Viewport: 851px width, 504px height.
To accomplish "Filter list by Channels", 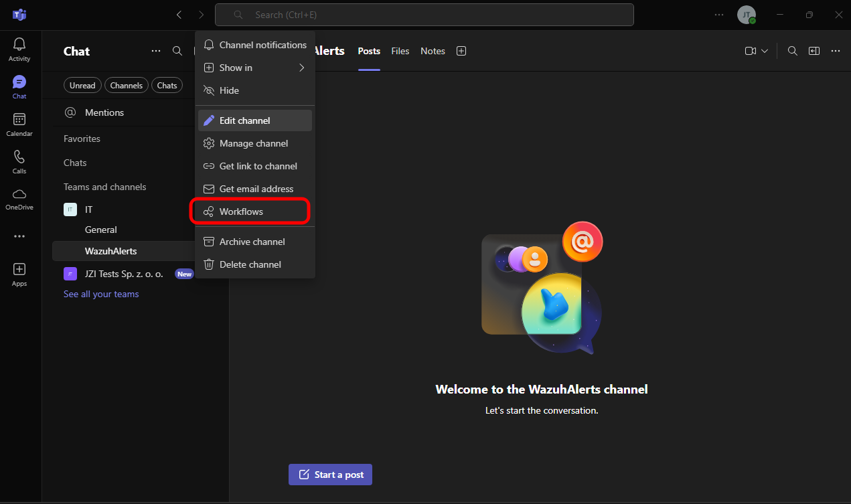I will 127,86.
